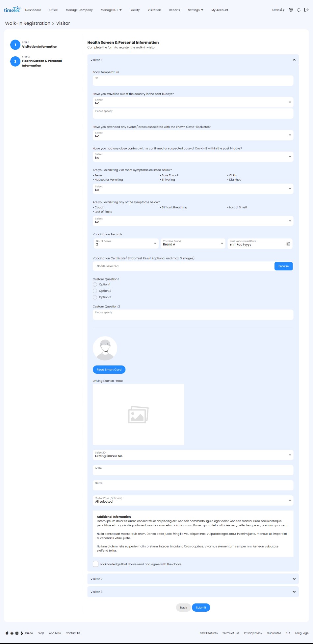Open the Select ID dropdown
The image size is (313, 644).
click(x=193, y=455)
